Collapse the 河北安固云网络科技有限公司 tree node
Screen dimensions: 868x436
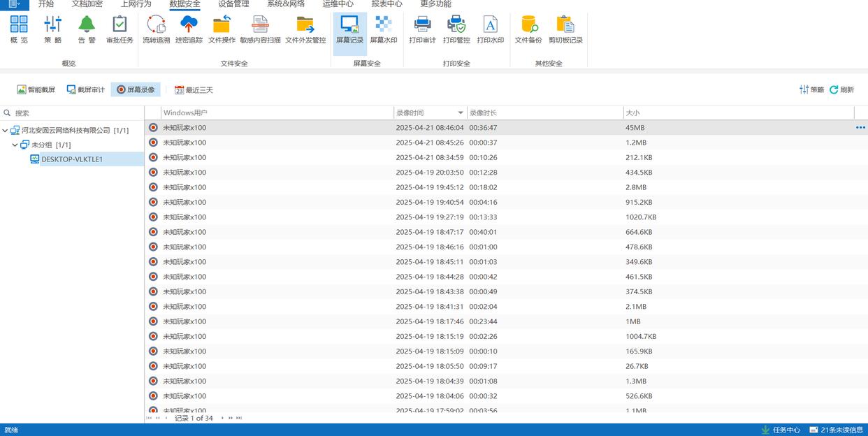(6, 130)
